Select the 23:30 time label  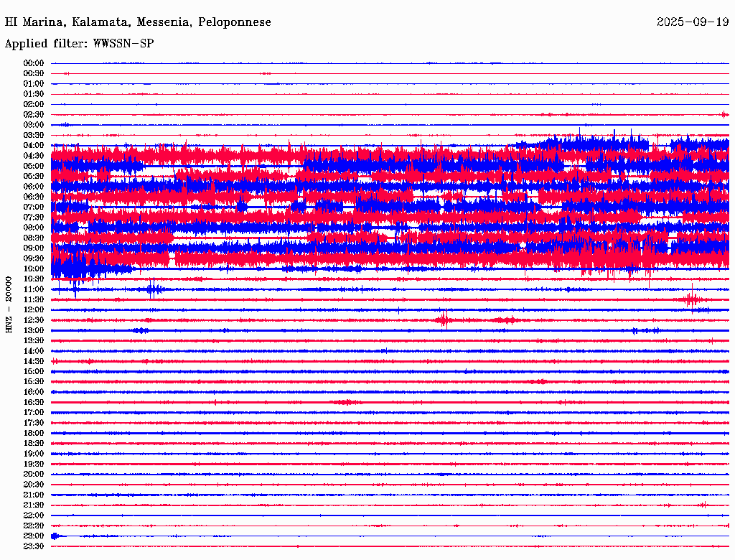point(34,546)
